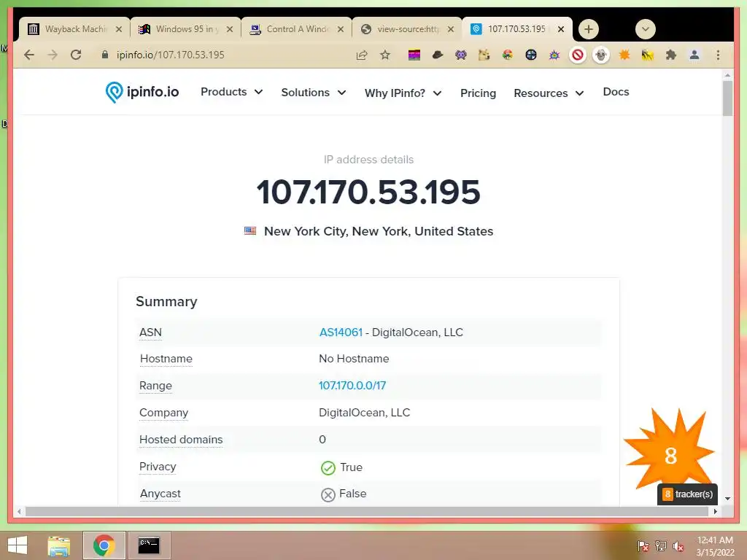Image resolution: width=747 pixels, height=560 pixels.
Task: Open the tab search dropdown button
Action: tap(645, 29)
